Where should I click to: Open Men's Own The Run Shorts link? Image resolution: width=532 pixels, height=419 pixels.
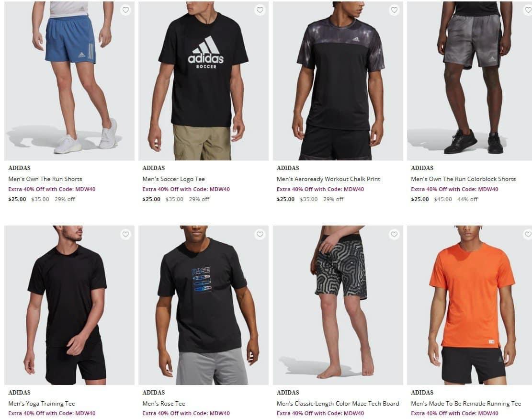pos(45,179)
